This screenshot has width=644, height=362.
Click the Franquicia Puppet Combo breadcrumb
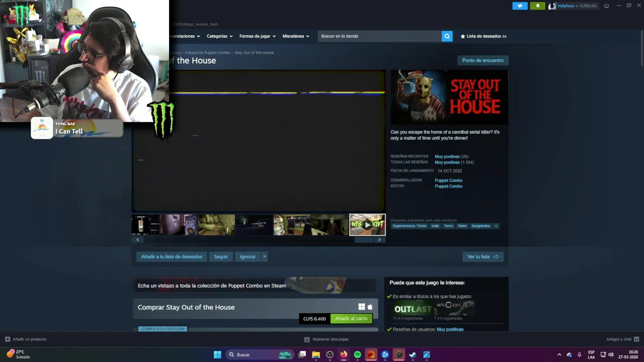click(207, 53)
